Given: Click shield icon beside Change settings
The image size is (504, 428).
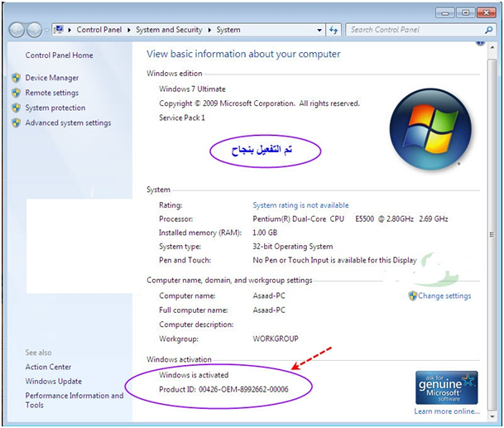Looking at the screenshot, I should pyautogui.click(x=412, y=296).
